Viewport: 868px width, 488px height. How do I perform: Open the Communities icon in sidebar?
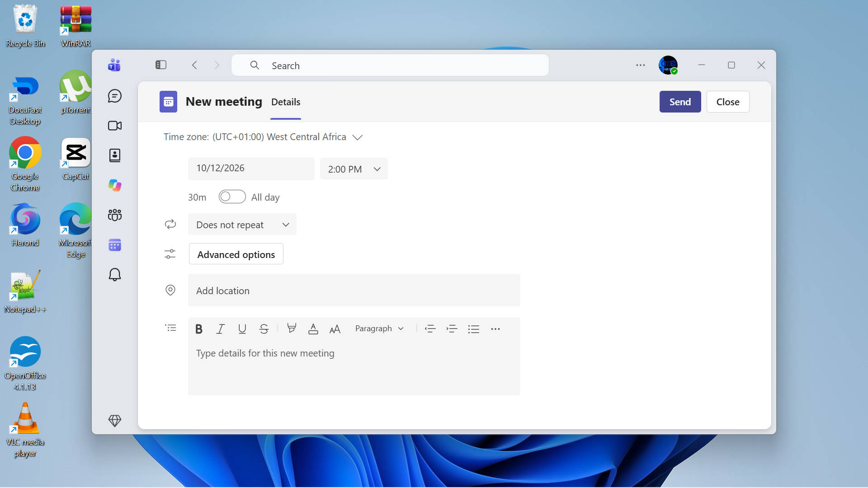115,215
